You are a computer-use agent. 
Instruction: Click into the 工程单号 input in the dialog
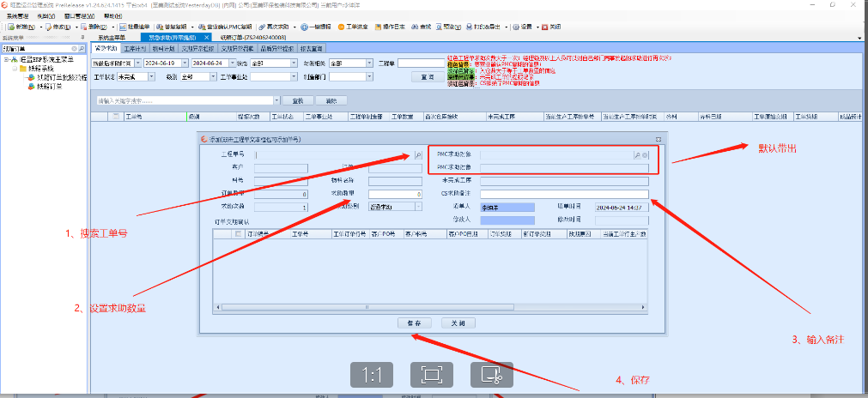coord(334,154)
